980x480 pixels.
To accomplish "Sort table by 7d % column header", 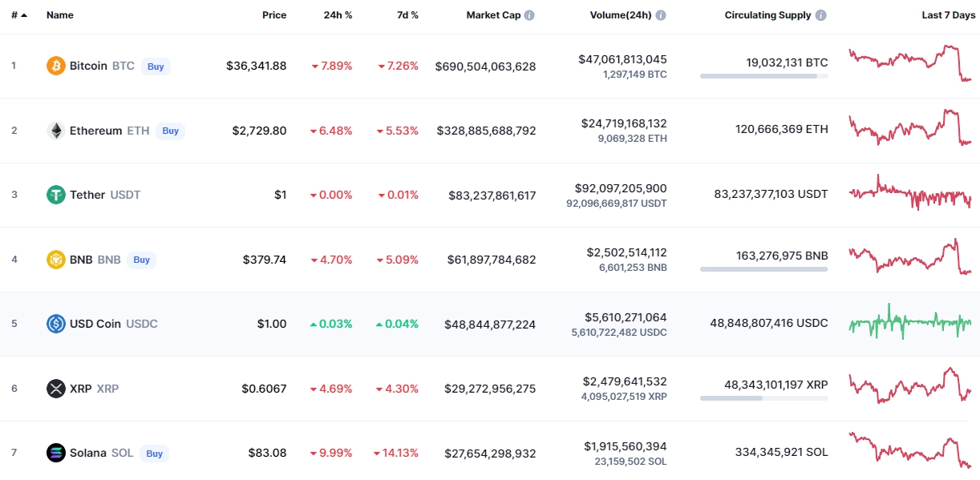I will (x=407, y=15).
